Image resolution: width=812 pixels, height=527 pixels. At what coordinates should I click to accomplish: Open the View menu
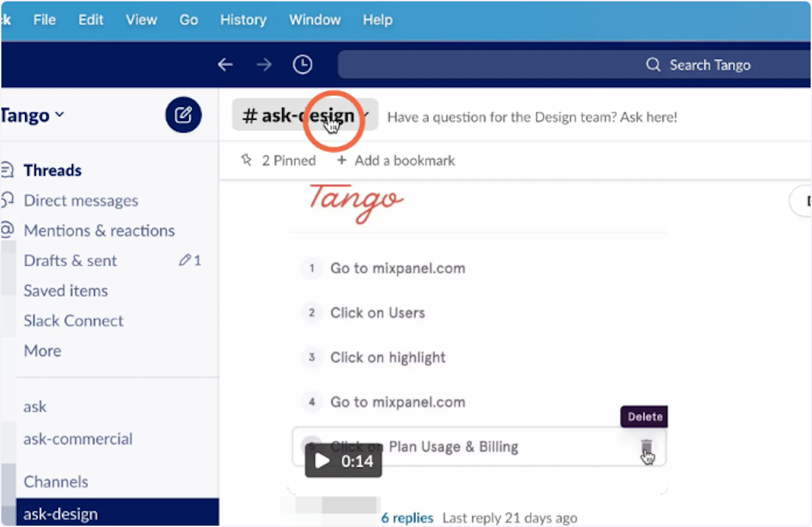pos(141,20)
